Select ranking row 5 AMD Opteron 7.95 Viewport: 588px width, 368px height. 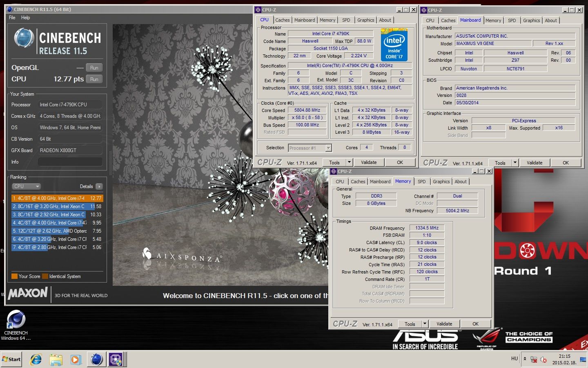tap(57, 231)
